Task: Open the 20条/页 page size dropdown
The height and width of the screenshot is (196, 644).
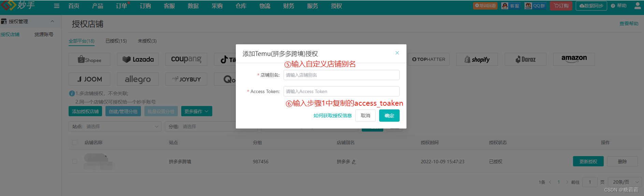Action: (625, 182)
